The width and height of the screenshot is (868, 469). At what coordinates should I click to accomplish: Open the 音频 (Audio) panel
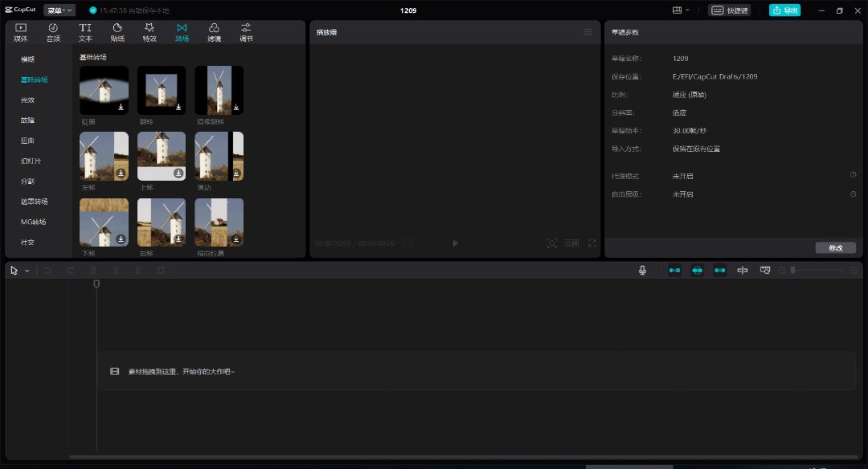pos(53,32)
